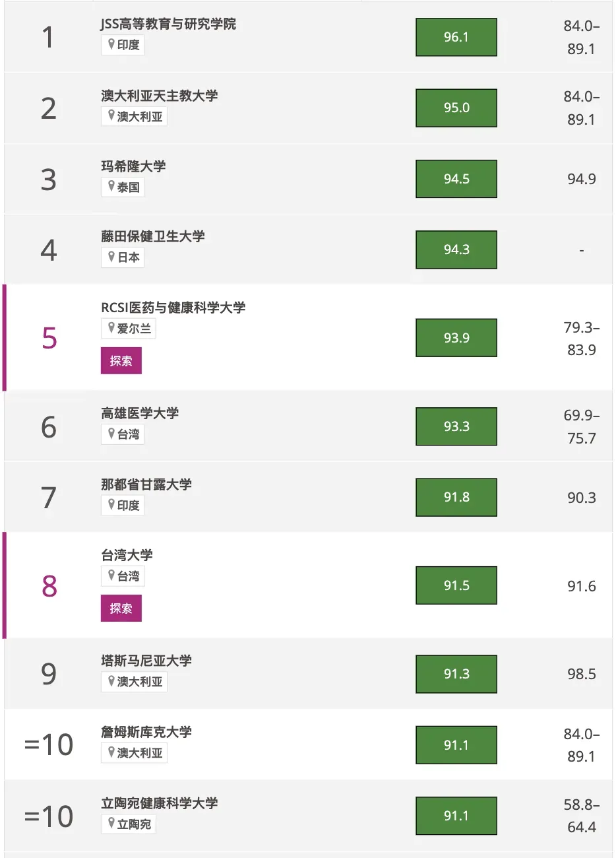Screen dimensions: 616x858
Task: Open 立陶宛健康科学大学 university page
Action: pyautogui.click(x=159, y=803)
